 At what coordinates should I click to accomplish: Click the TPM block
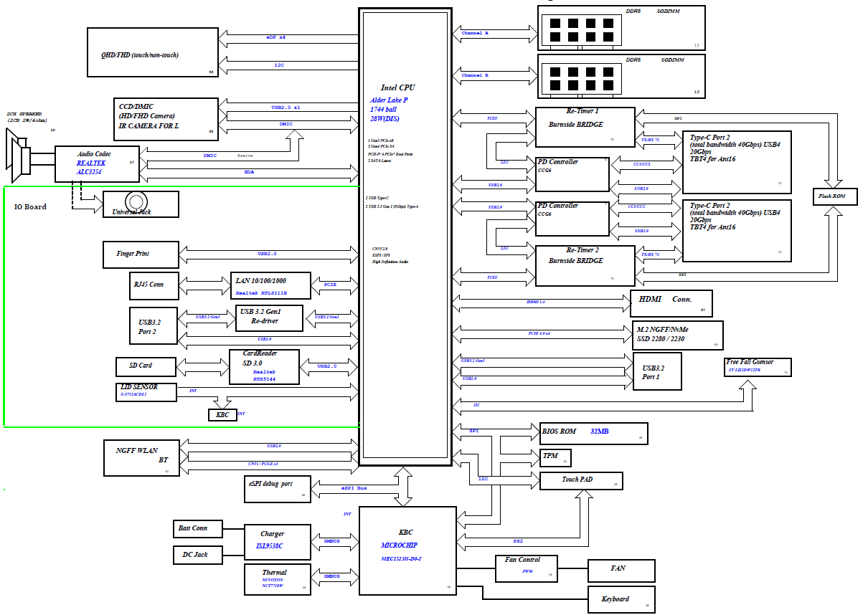coord(555,457)
